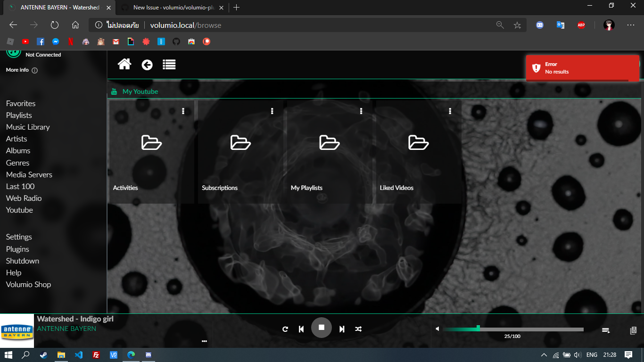Expand the track info via the ellipsis

(204, 341)
